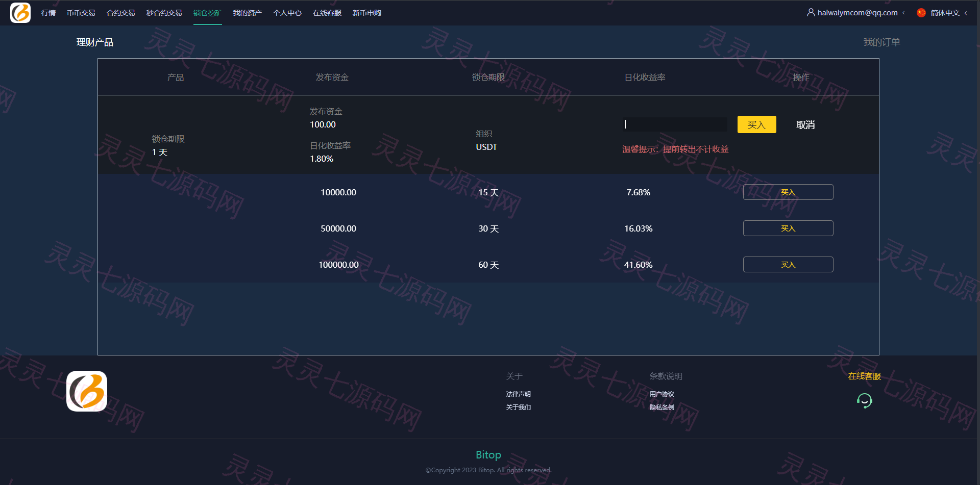Open 新币申购 in the top navigation
This screenshot has height=485, width=980.
point(367,13)
